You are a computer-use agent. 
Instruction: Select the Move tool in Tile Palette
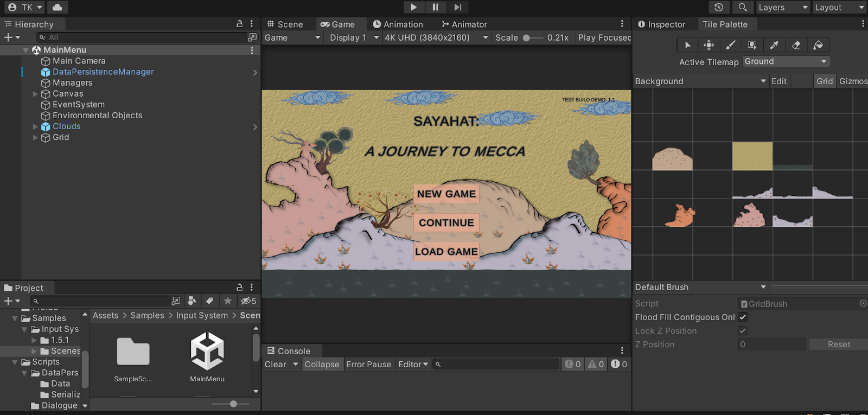point(709,45)
